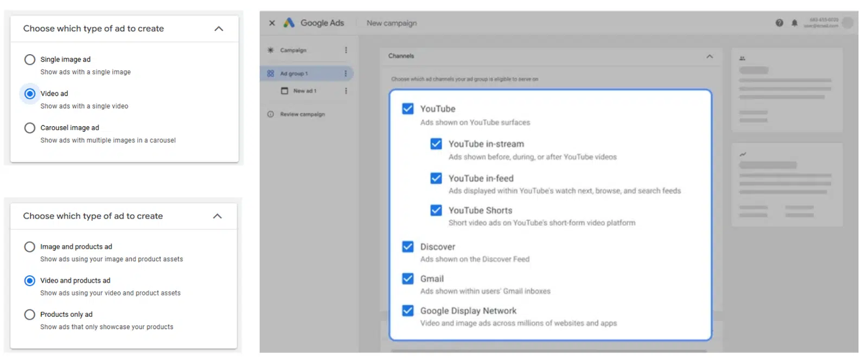Select New ad 1 in sidebar
The height and width of the screenshot is (360, 868).
(x=305, y=91)
